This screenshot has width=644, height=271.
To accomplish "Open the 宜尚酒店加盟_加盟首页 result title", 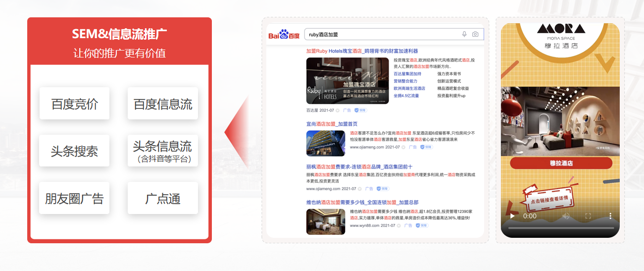I will point(332,124).
